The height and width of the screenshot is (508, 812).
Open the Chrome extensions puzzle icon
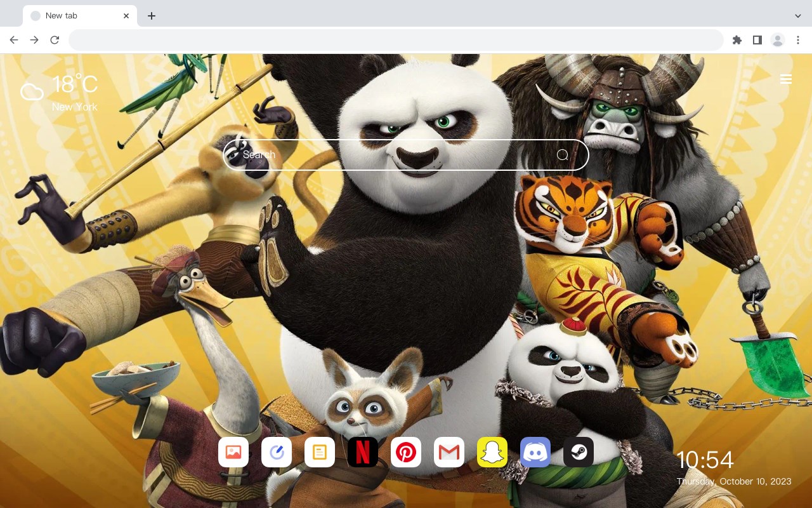pos(737,40)
